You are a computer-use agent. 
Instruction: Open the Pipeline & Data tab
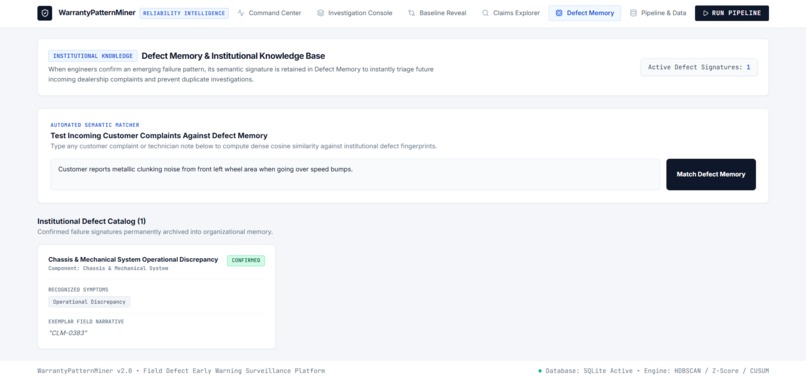click(x=658, y=13)
